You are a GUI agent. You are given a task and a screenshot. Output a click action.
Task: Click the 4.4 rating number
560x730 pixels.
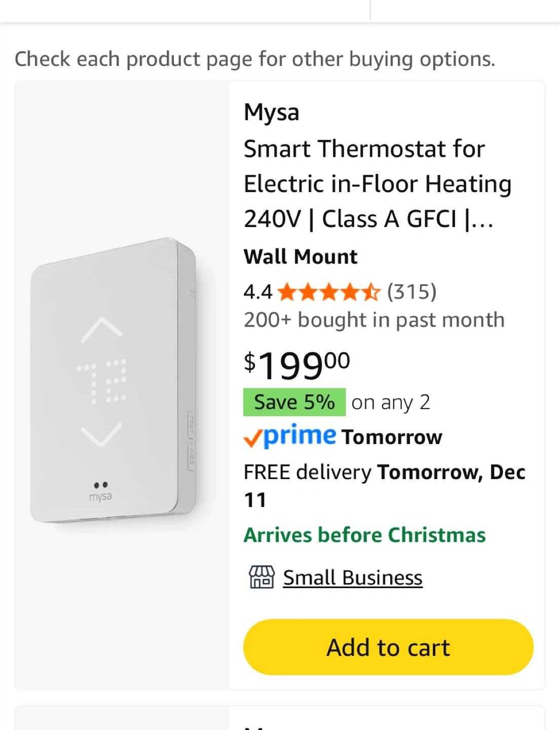[257, 292]
